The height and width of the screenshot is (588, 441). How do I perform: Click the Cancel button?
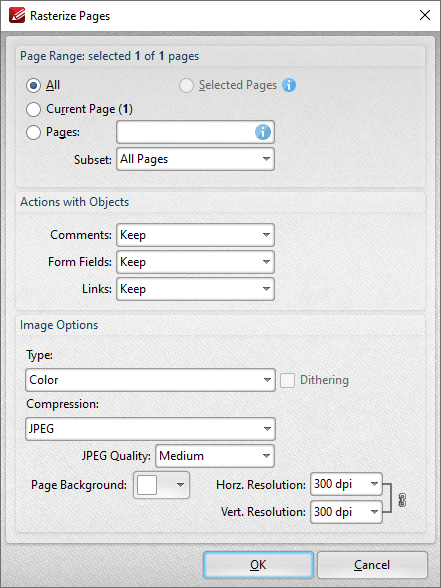click(x=372, y=565)
